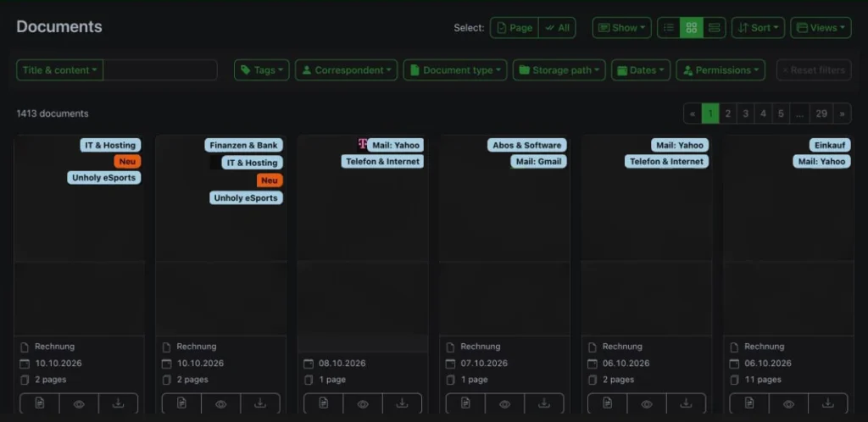Download the first 10.10.2026 Rechnung document
The width and height of the screenshot is (868, 422).
pyautogui.click(x=118, y=403)
